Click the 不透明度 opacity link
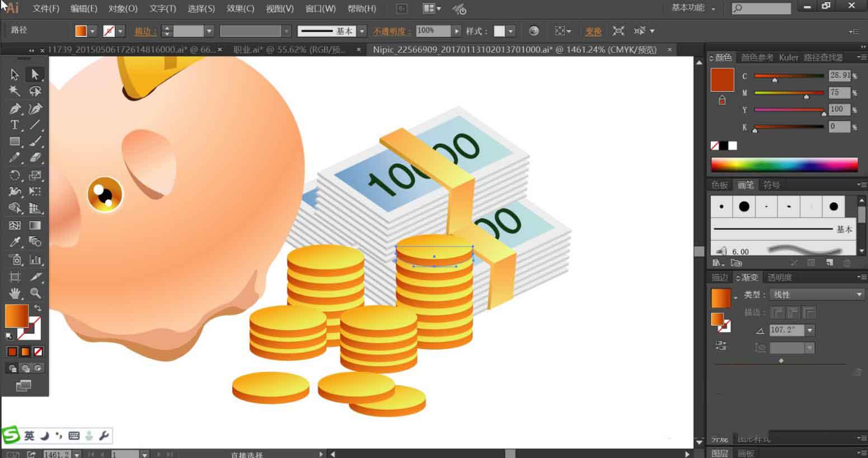Screen dimensions: 868x458 click(392, 31)
